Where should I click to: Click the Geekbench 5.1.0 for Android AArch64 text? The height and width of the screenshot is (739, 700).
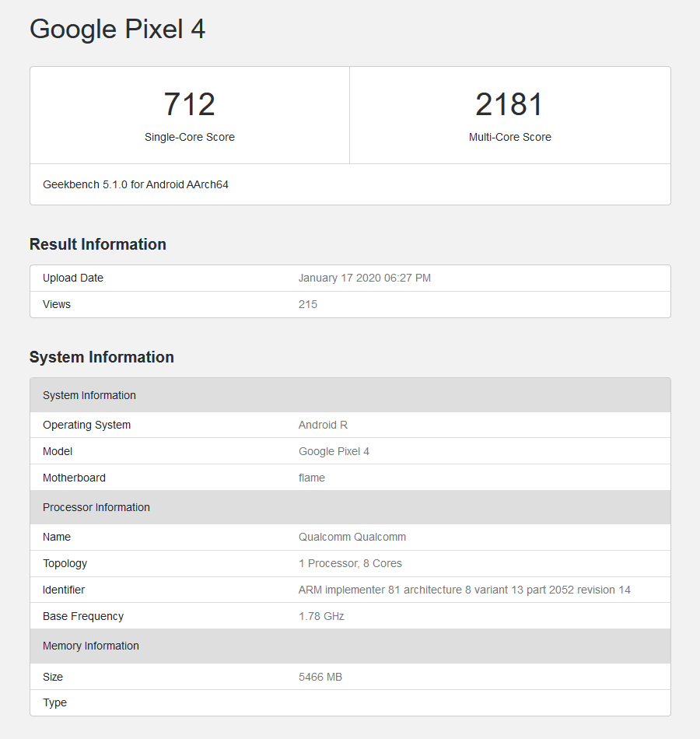135,184
